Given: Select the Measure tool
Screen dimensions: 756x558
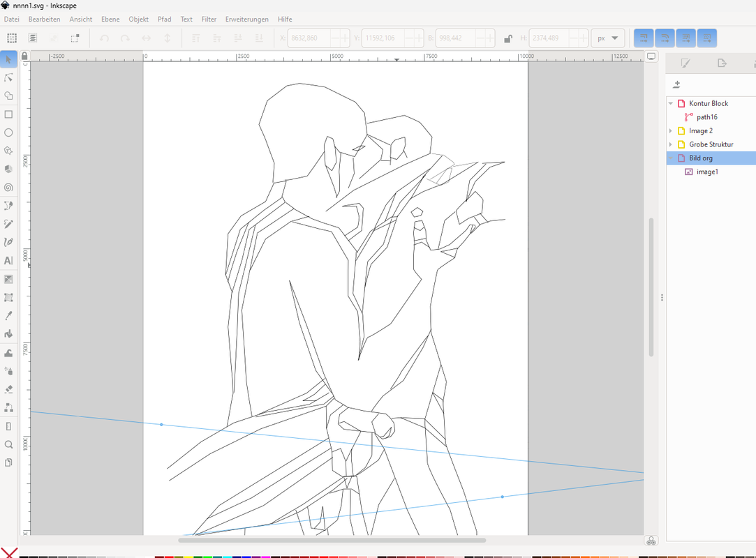Looking at the screenshot, I should point(8,426).
